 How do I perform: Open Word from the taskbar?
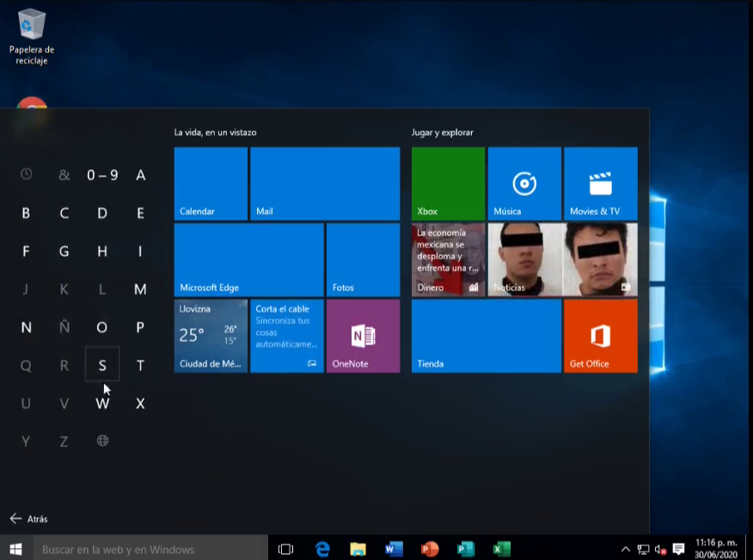pos(394,549)
